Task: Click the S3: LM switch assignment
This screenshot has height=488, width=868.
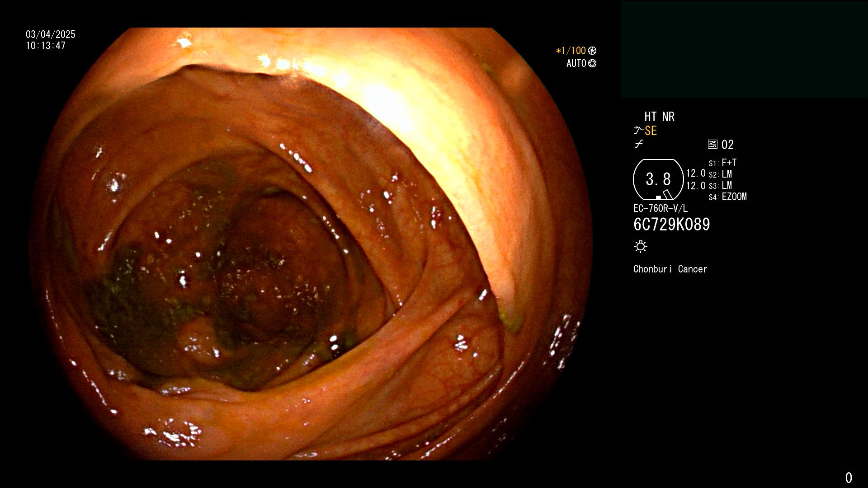Action: point(721,185)
